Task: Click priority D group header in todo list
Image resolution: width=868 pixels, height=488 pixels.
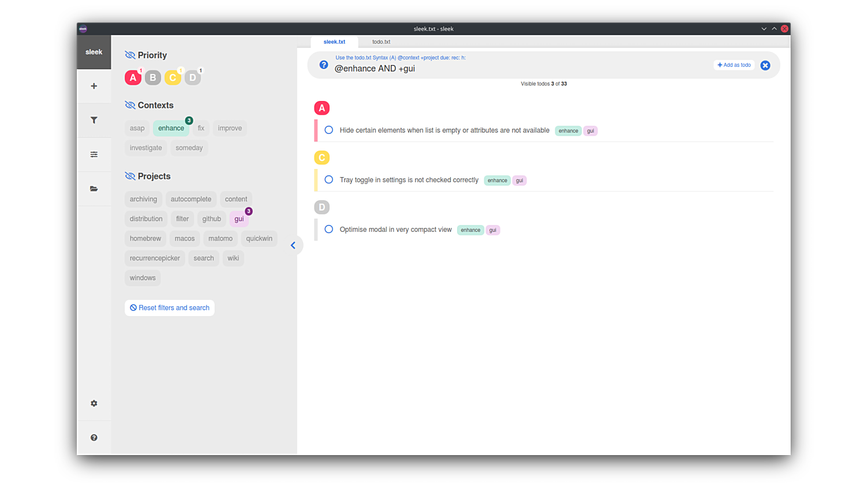Action: [322, 207]
